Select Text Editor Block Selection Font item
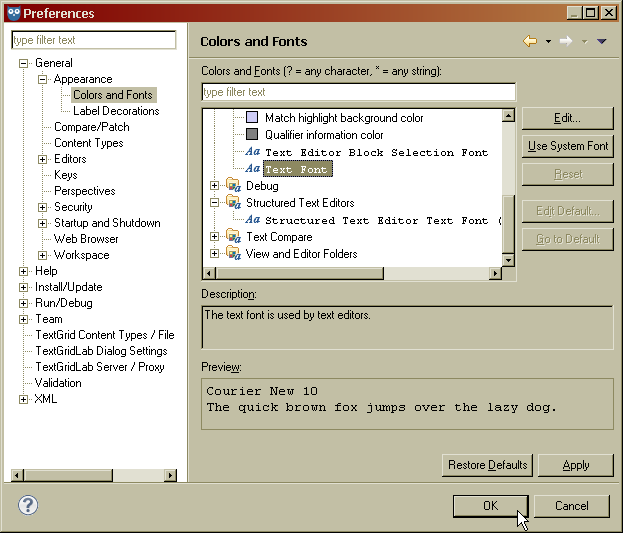Image resolution: width=623 pixels, height=533 pixels. tap(376, 152)
